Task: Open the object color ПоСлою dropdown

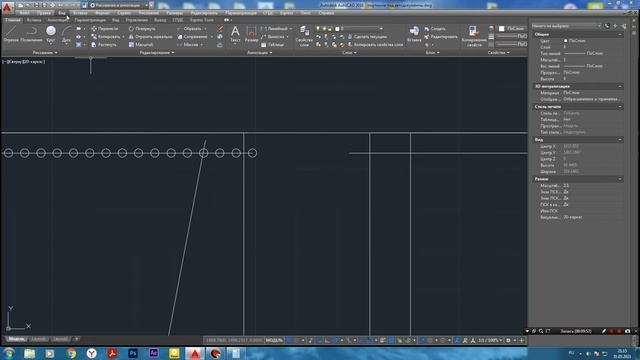Action: click(x=512, y=29)
